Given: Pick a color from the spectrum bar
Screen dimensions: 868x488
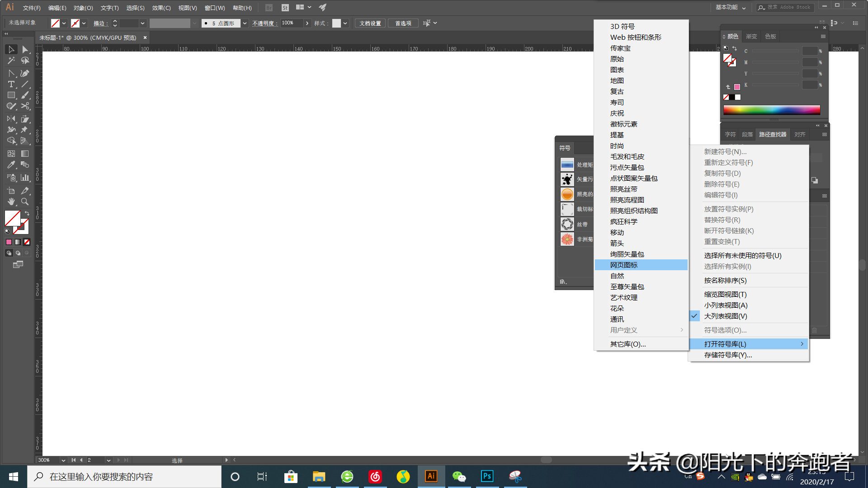Looking at the screenshot, I should pos(772,109).
